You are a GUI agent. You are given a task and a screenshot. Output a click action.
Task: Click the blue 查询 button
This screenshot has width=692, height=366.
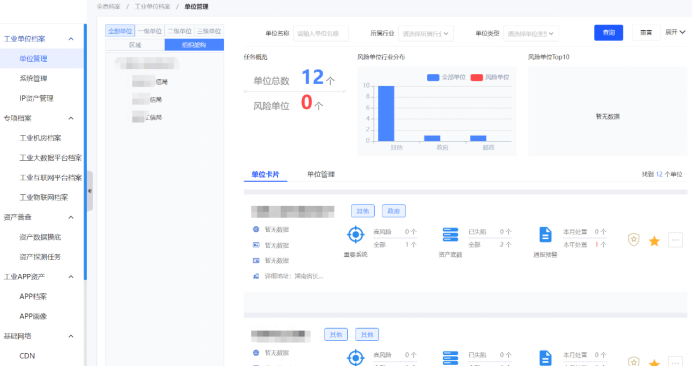(609, 33)
